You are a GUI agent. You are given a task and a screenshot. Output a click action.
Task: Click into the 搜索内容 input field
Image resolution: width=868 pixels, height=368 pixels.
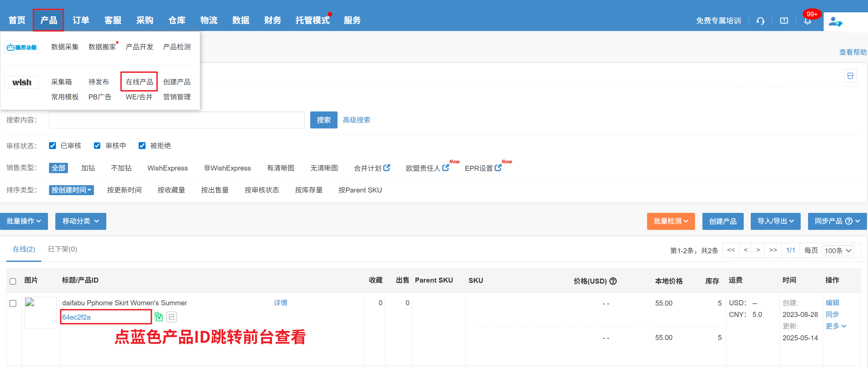[177, 120]
